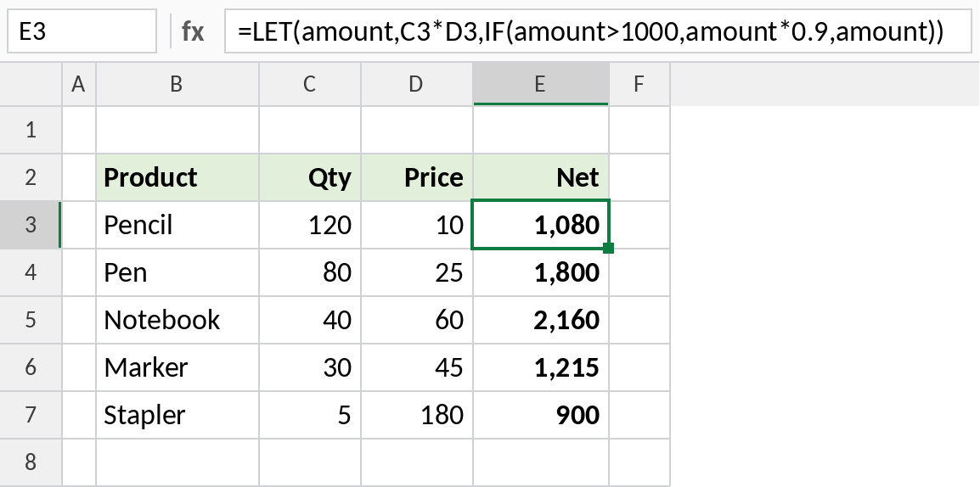Select column C header
The image size is (980, 487).
pyautogui.click(x=309, y=84)
